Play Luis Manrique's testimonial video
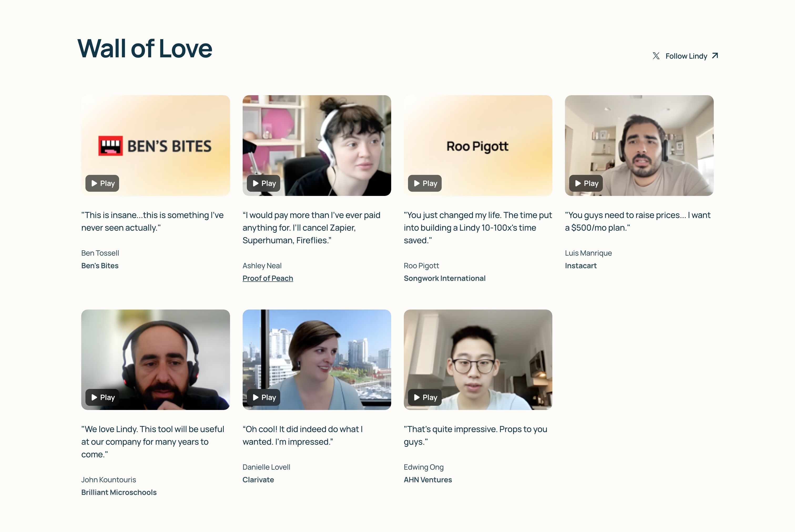The image size is (795, 532). coord(586,183)
